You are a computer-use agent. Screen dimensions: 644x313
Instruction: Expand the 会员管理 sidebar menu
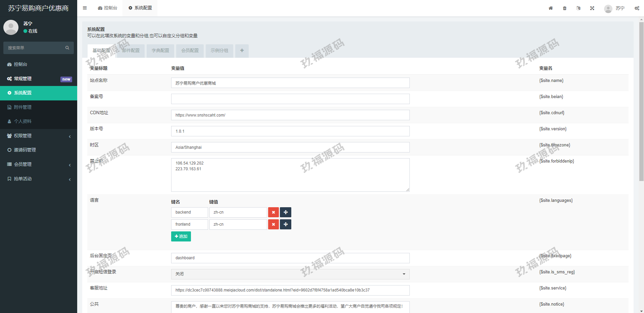click(x=39, y=164)
